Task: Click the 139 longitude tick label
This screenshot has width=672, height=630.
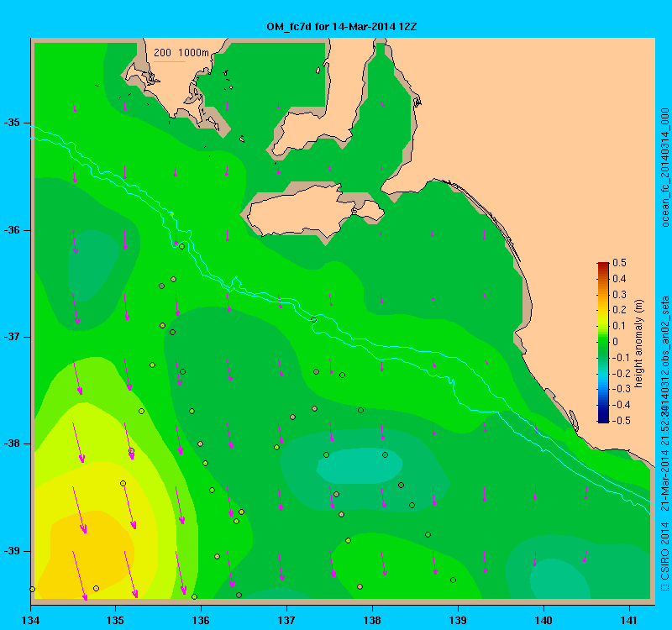Action: click(x=458, y=620)
